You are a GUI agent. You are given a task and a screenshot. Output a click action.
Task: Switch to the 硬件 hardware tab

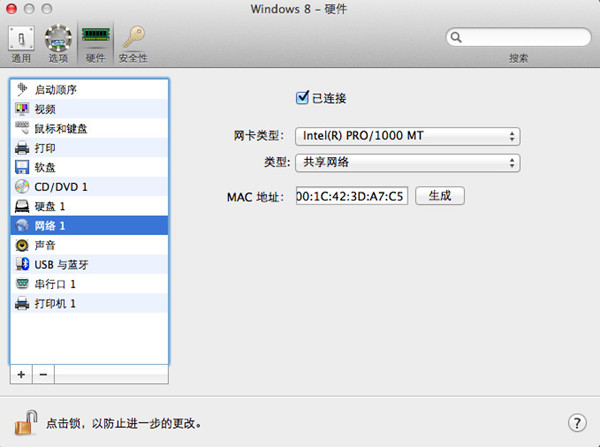[x=95, y=44]
